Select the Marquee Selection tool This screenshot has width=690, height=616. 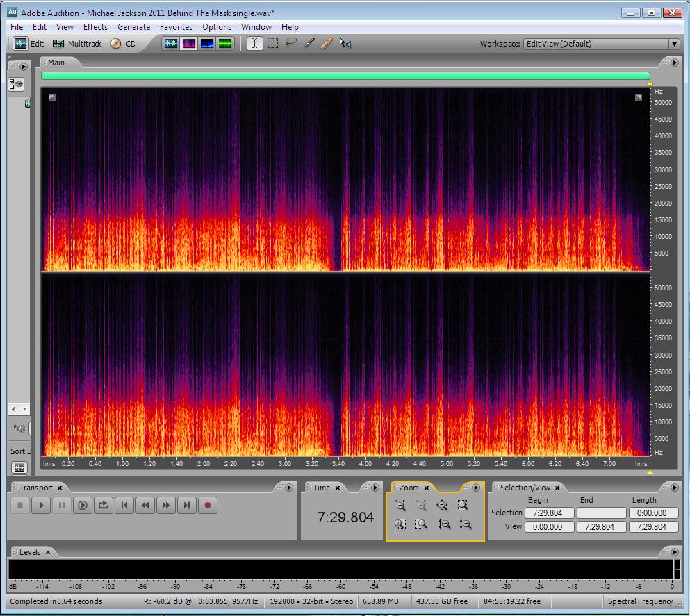273,44
